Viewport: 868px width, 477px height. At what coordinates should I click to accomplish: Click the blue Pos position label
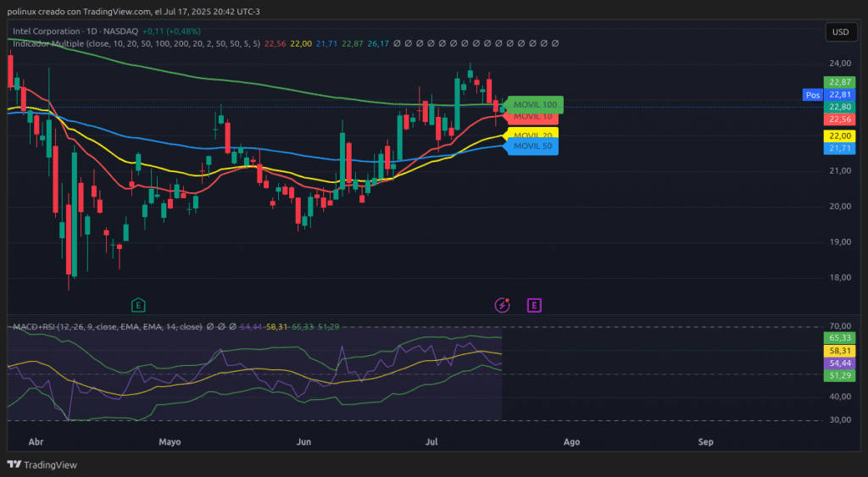pyautogui.click(x=812, y=95)
